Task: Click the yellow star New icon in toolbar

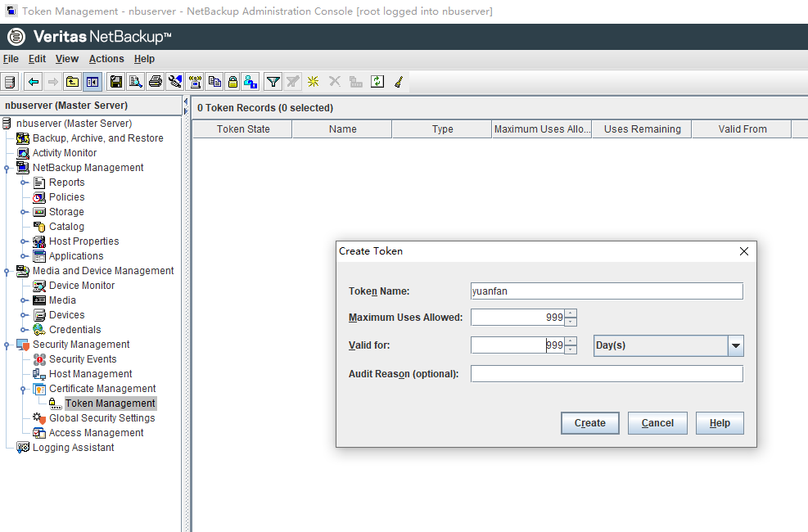Action: (313, 82)
